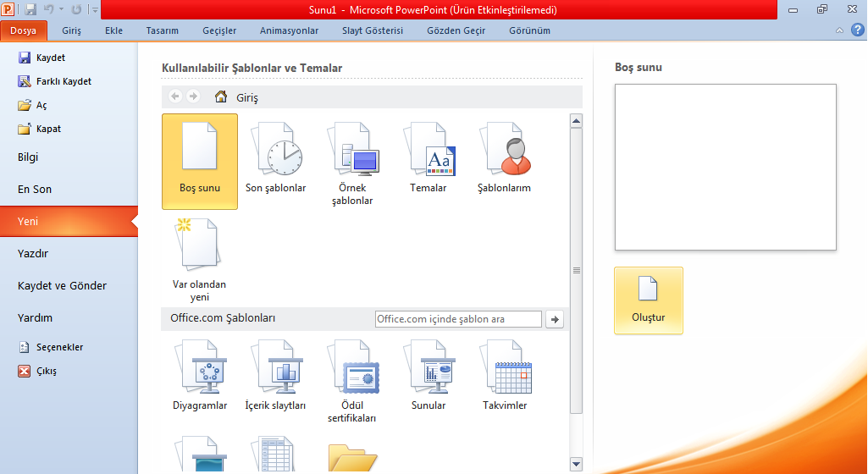Collapse the ribbon with chevron arrow
The height and width of the screenshot is (474, 868).
click(840, 30)
